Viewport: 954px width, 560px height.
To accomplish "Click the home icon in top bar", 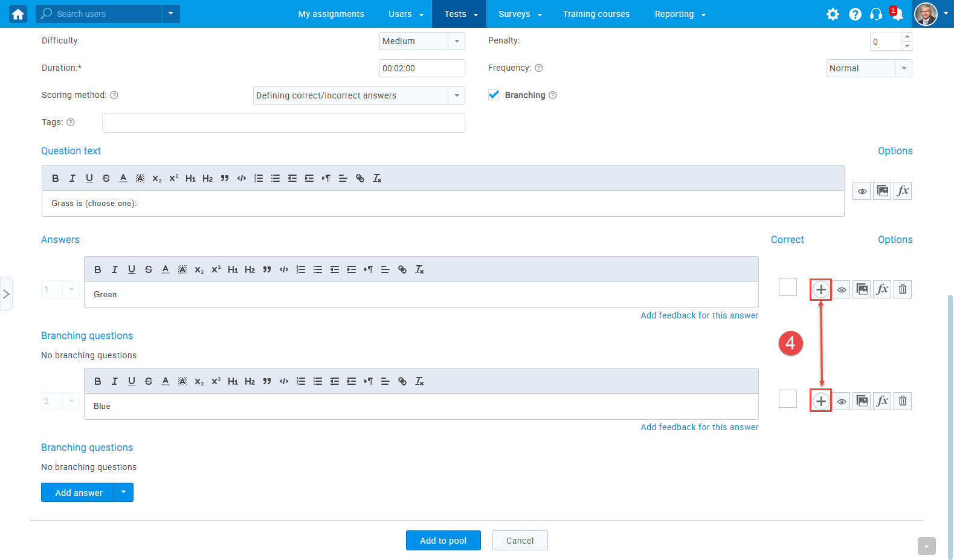I will (18, 14).
